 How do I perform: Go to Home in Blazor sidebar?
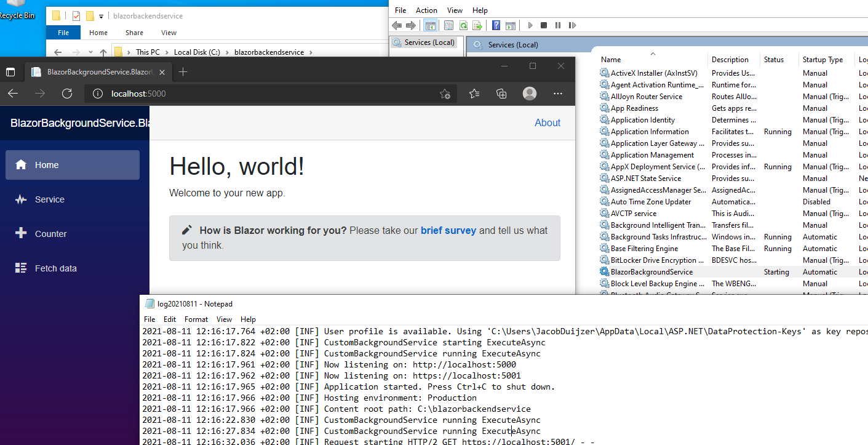pyautogui.click(x=73, y=165)
